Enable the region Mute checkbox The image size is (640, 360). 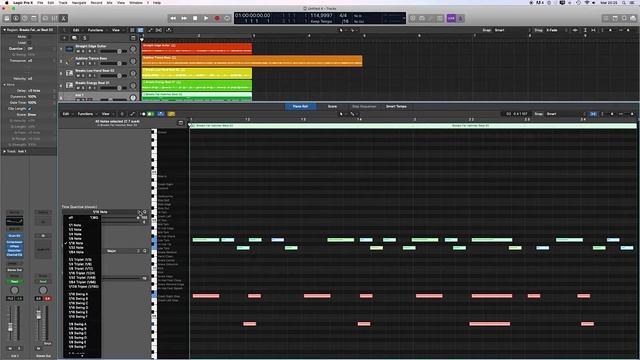29,37
